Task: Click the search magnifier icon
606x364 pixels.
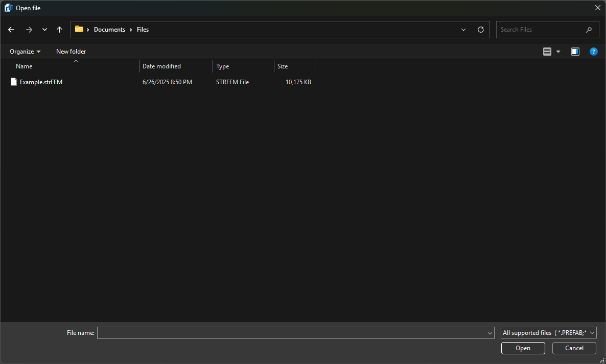Action: pos(589,30)
